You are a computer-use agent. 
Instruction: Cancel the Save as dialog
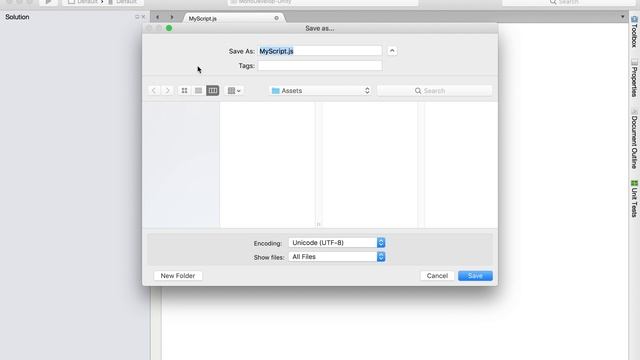coord(437,276)
